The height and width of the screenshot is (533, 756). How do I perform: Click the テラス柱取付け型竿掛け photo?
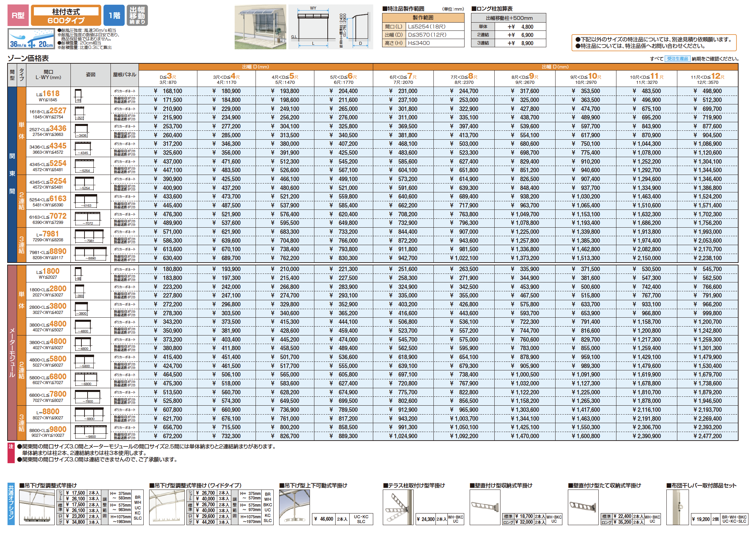(398, 507)
